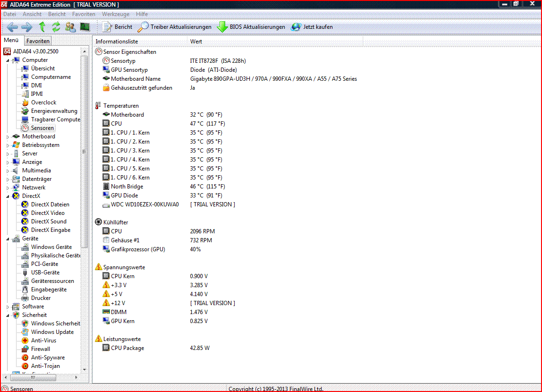
Task: Collapse the Computer tree node
Action: point(8,60)
